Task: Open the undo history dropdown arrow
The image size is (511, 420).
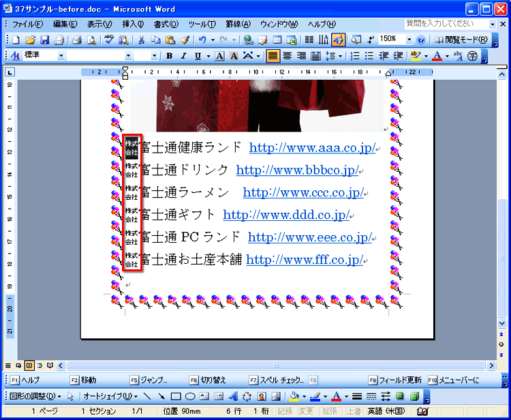Action: click(x=213, y=40)
